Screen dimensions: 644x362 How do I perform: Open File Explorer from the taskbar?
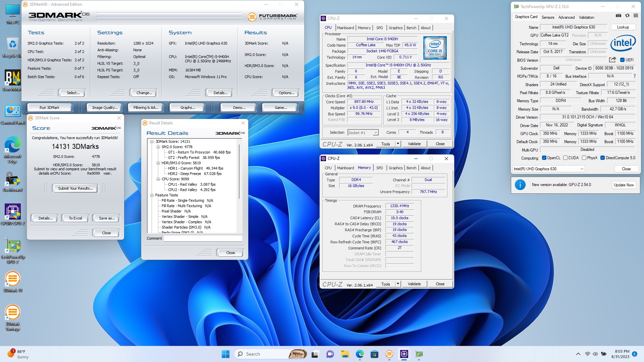pos(345,354)
